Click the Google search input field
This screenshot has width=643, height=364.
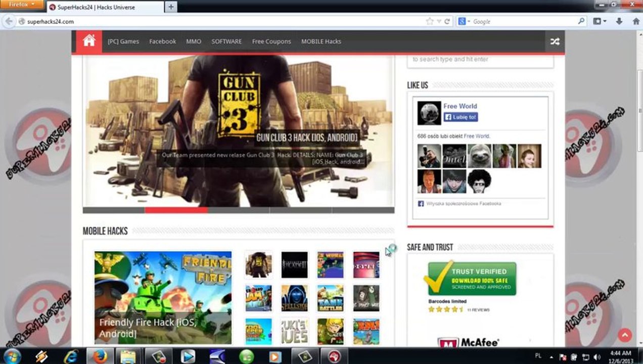(524, 21)
